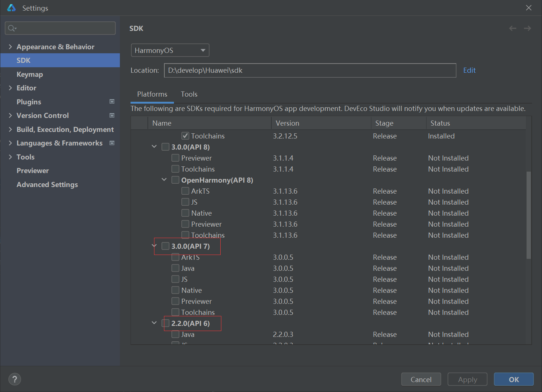
Task: Check Previewer 3.0.0.5 checkbox
Action: pos(175,301)
